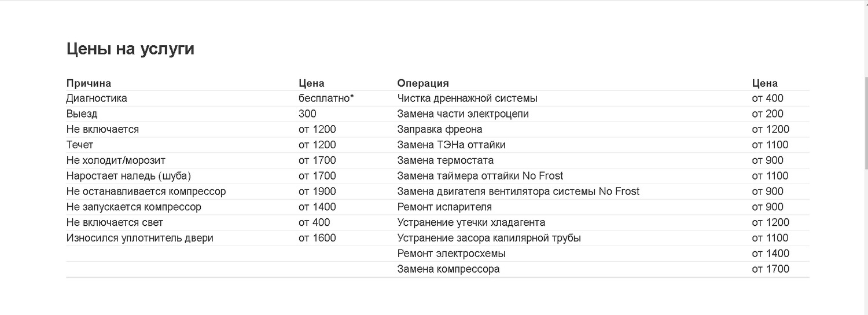The width and height of the screenshot is (868, 315).
Task: Select 'Ремонт испарителя' row
Action: point(604,207)
